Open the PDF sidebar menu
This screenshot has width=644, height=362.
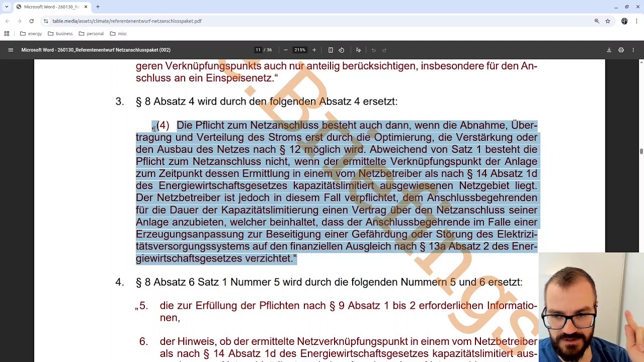(x=11, y=50)
